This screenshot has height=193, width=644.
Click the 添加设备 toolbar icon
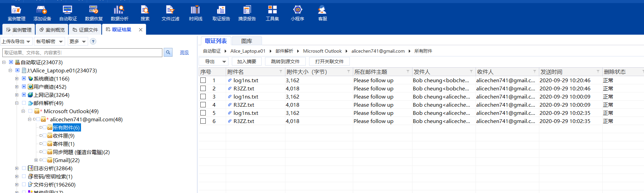(42, 13)
